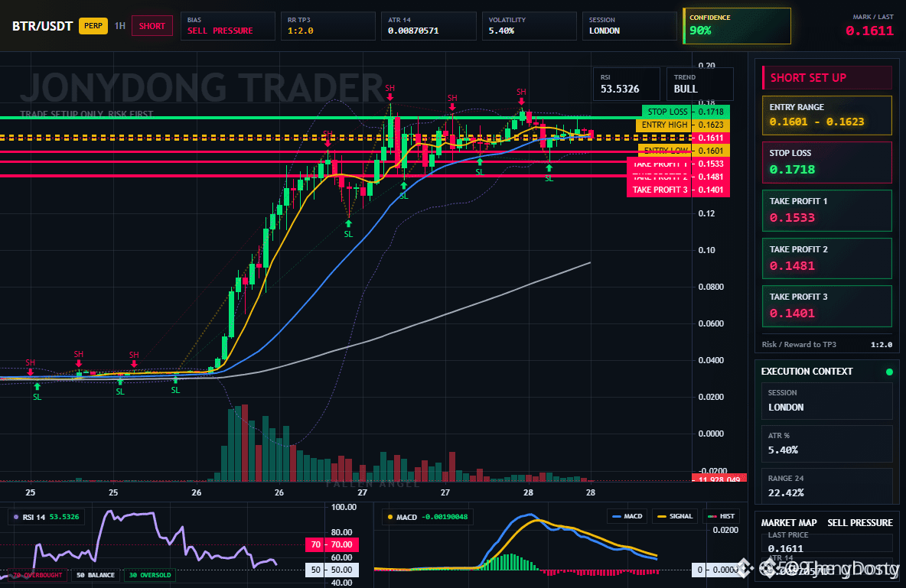Click the Stop Loss 0.1718 sidebar card
Viewport: 906px width, 588px height.
[x=827, y=162]
